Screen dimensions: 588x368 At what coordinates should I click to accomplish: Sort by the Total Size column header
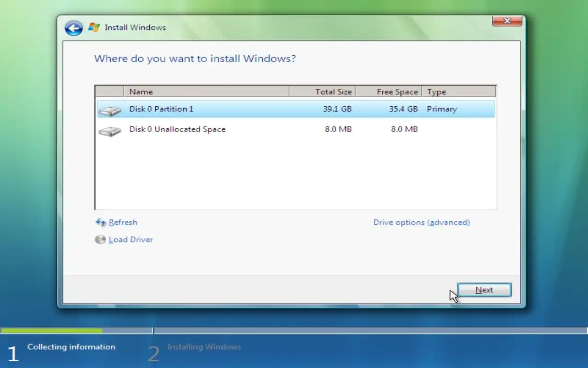[x=322, y=92]
